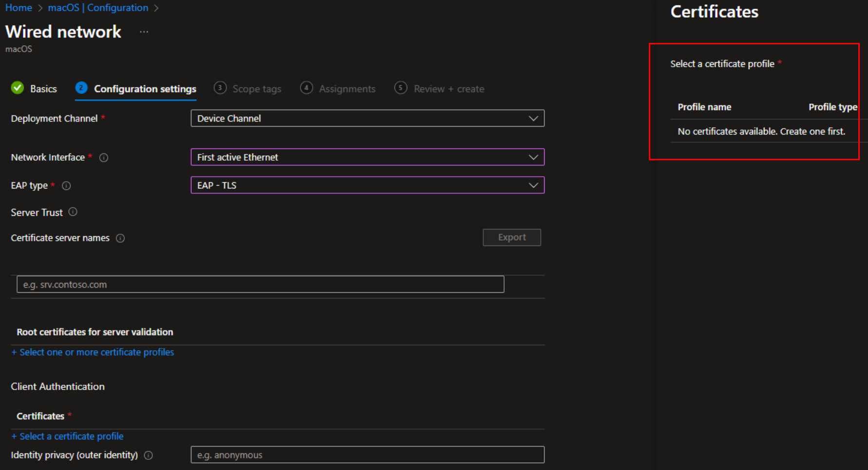Open the Assignments tab
The width and height of the screenshot is (868, 470).
(x=347, y=89)
